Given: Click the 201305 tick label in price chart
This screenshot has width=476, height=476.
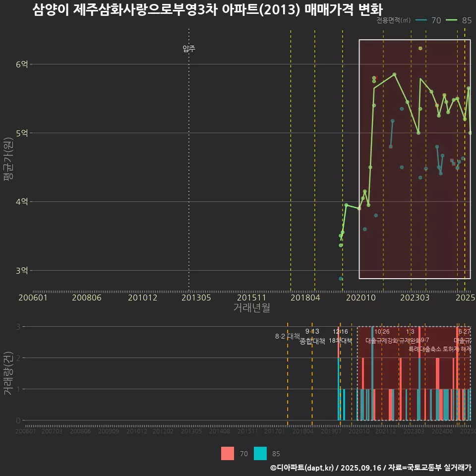Looking at the screenshot, I should [x=196, y=297].
